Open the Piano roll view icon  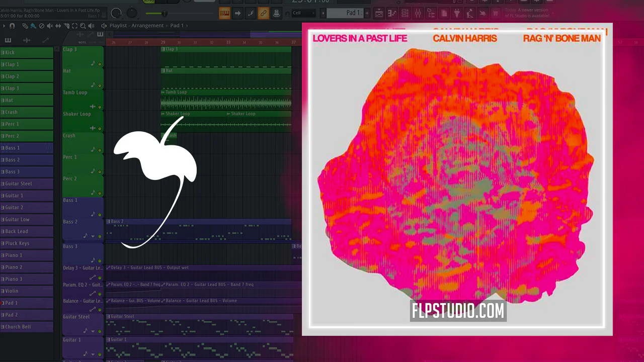point(392,13)
